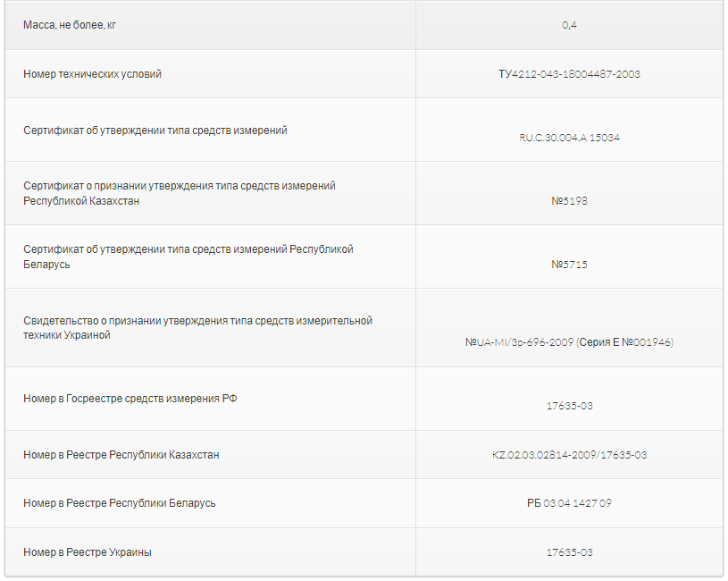
Task: Select the mass value 0,4
Action: click(x=569, y=25)
